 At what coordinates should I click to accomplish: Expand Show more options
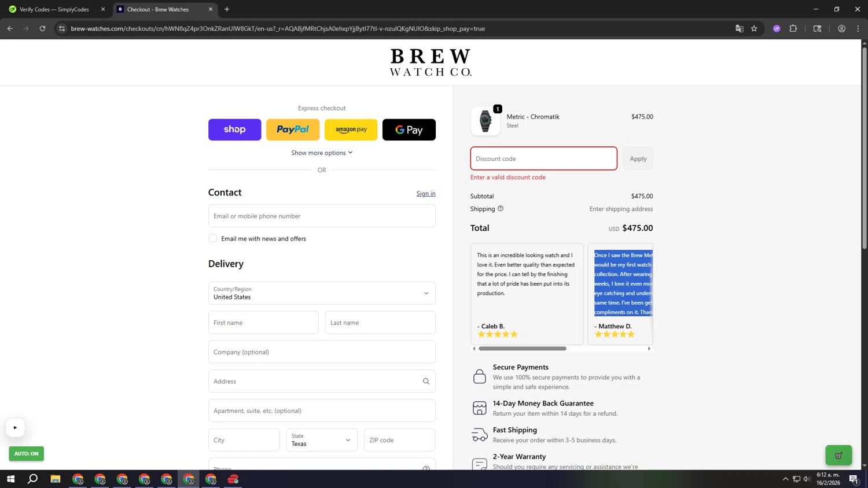point(322,153)
